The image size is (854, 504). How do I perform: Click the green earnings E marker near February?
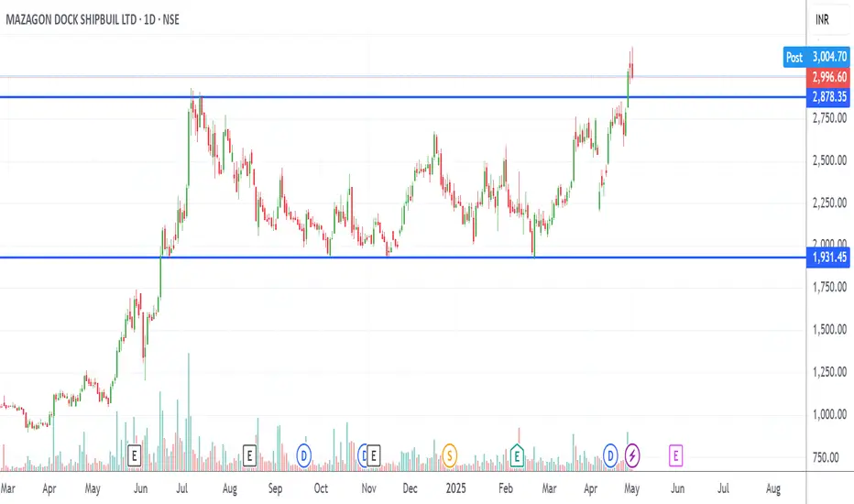(x=516, y=455)
